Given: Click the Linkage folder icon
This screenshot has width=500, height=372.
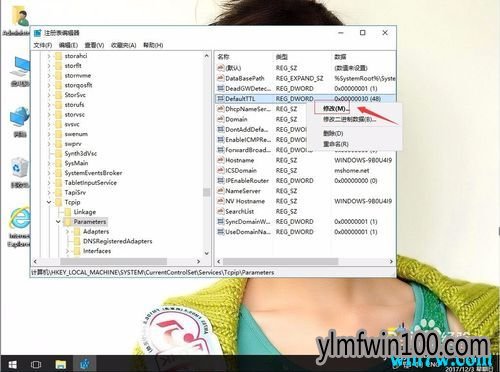Looking at the screenshot, I should pos(68,212).
